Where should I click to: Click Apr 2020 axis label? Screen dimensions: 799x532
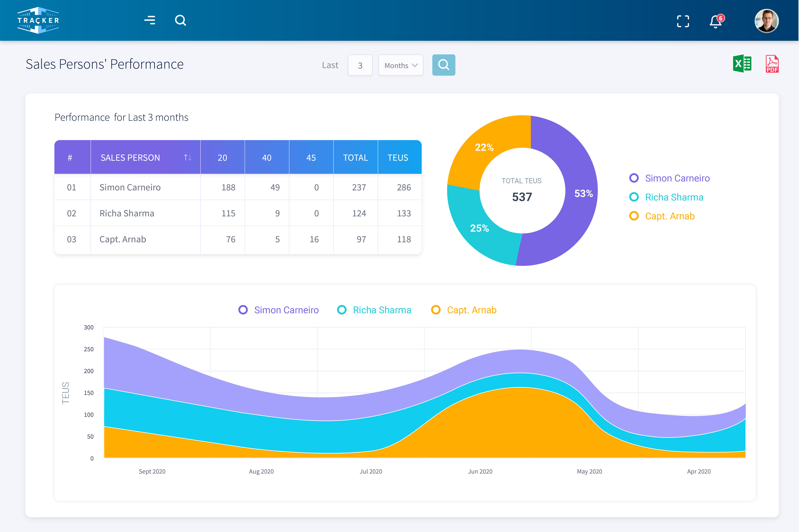(x=699, y=471)
